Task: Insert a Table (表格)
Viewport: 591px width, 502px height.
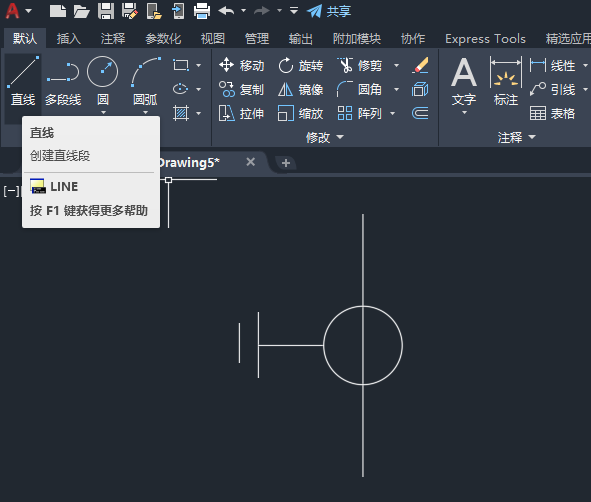Action: pyautogui.click(x=553, y=113)
